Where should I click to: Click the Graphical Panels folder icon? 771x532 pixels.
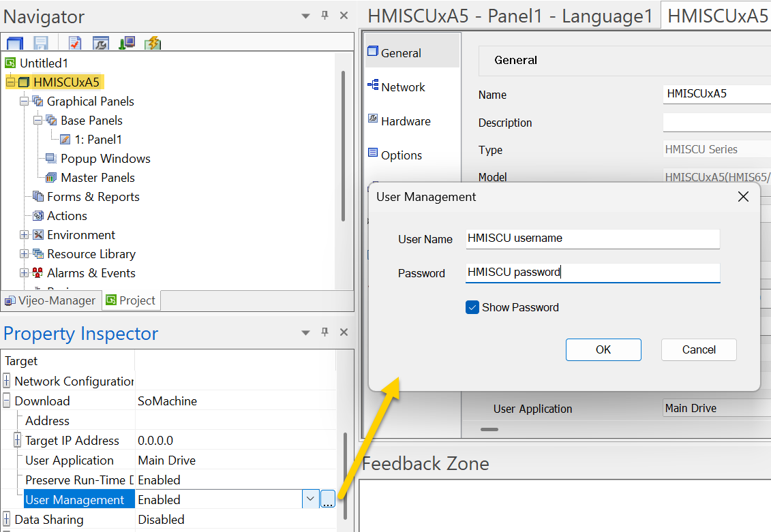coord(37,101)
